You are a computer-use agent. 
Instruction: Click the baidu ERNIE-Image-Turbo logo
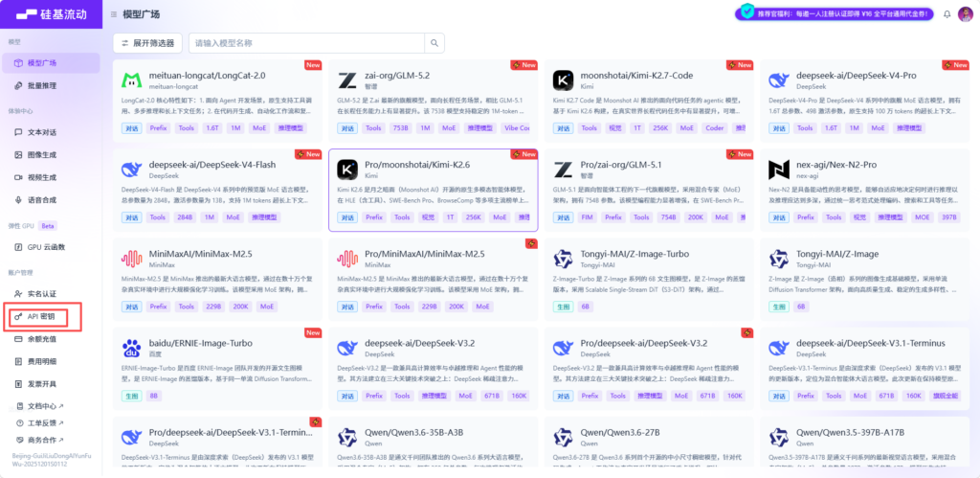(132, 348)
